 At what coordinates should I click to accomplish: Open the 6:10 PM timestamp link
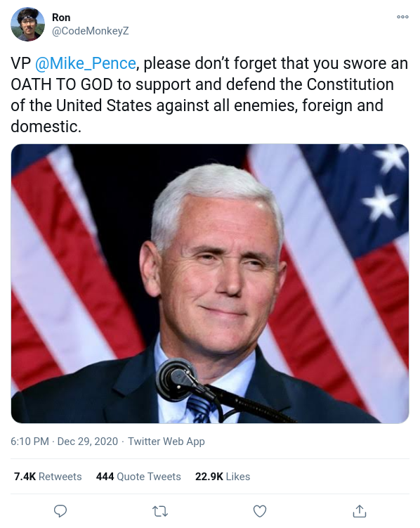click(30, 441)
